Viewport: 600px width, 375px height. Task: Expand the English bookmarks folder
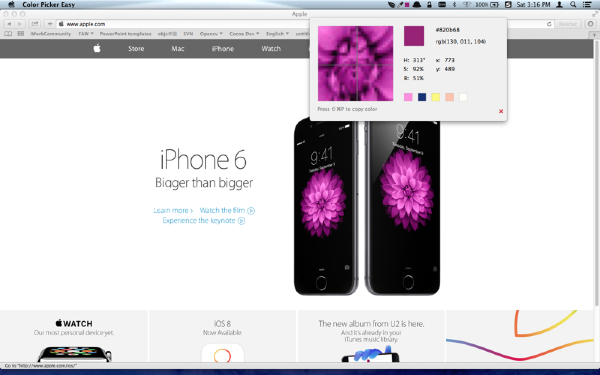(277, 34)
